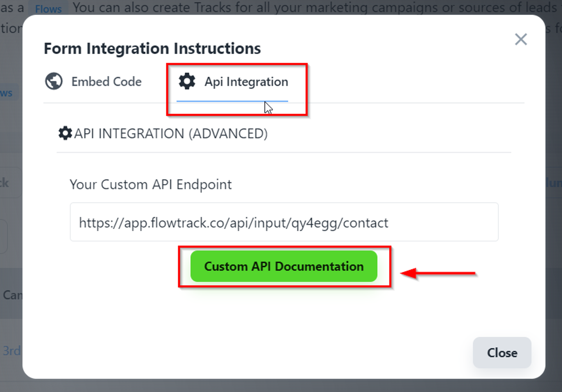Click the cut-off "Can" text at left edge
This screenshot has width=562, height=392.
click(12, 295)
